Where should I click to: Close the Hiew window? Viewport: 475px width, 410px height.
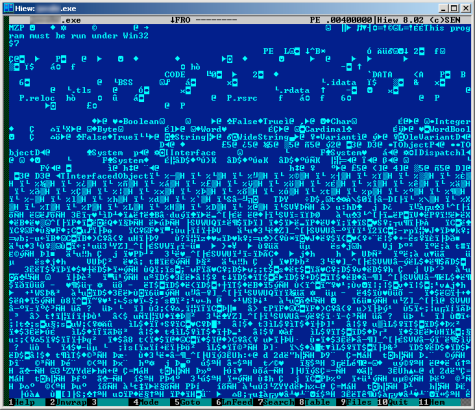click(465, 8)
